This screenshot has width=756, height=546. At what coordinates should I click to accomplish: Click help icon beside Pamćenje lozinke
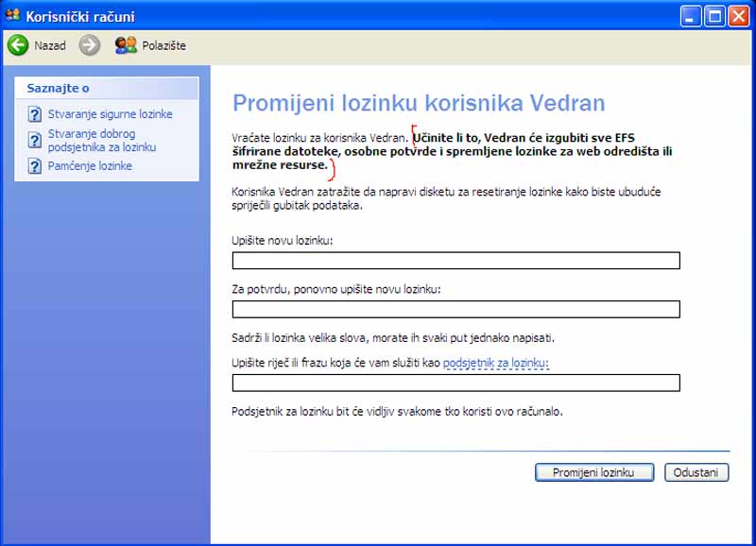pyautogui.click(x=35, y=166)
